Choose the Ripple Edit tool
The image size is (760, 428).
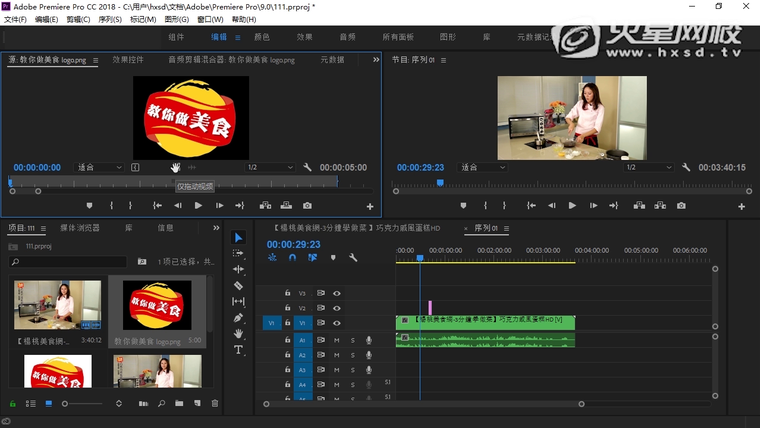[238, 269]
